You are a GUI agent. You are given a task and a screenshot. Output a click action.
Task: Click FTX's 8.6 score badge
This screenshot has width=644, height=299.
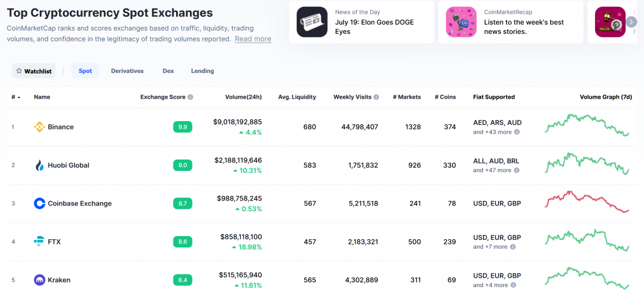[x=183, y=242]
